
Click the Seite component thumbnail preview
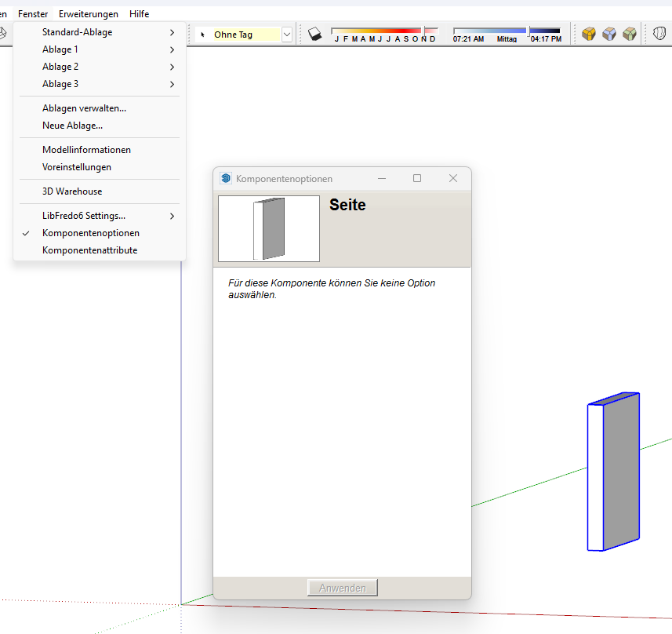tap(269, 228)
